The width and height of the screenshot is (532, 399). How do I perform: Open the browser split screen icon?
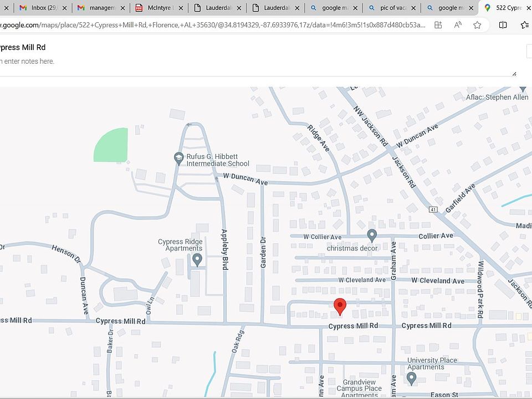click(503, 25)
